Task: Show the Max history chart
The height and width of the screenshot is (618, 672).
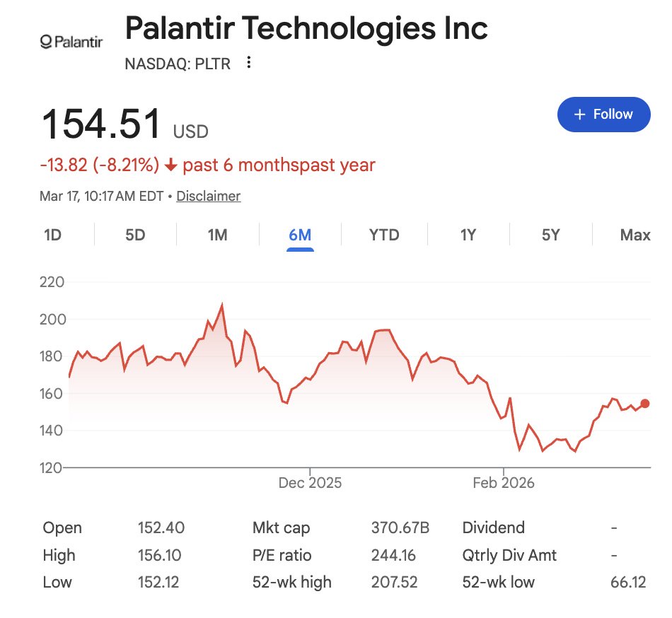Action: click(x=635, y=235)
